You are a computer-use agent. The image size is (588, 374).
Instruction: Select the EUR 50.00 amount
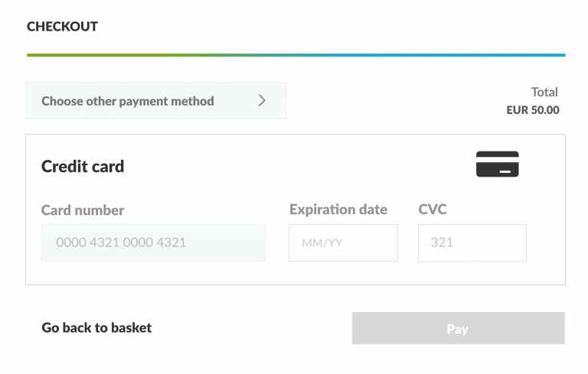533,110
